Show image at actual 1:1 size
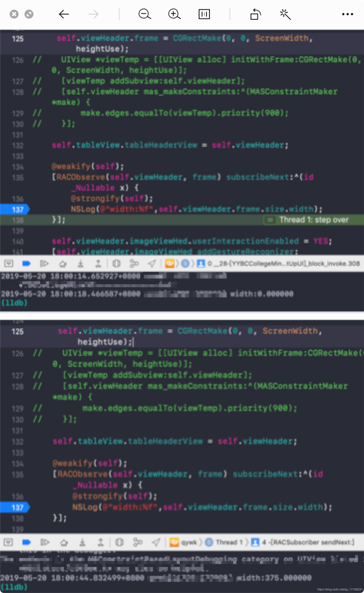The image size is (364, 593). 204,14
